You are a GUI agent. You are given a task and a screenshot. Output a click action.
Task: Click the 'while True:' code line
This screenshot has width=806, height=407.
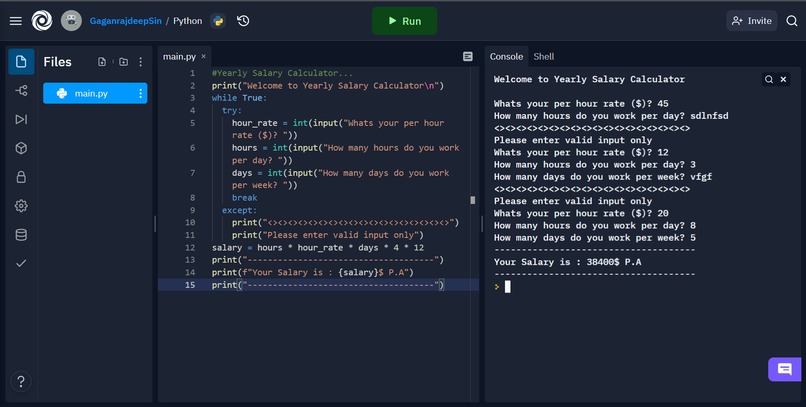[239, 98]
